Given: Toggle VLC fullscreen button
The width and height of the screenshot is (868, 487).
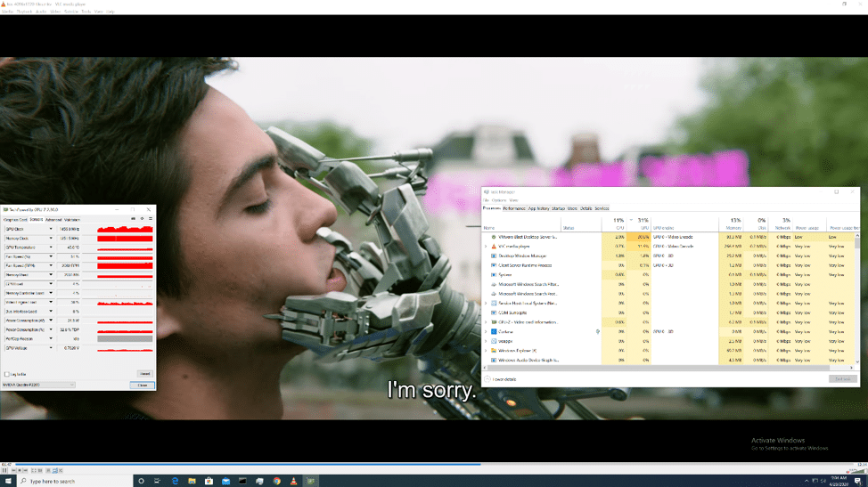Looking at the screenshot, I should [x=34, y=470].
